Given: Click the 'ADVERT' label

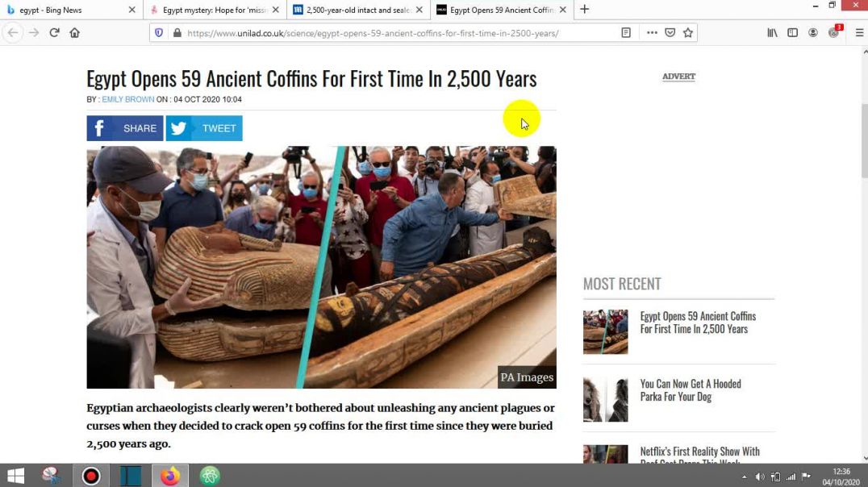Looking at the screenshot, I should [678, 77].
